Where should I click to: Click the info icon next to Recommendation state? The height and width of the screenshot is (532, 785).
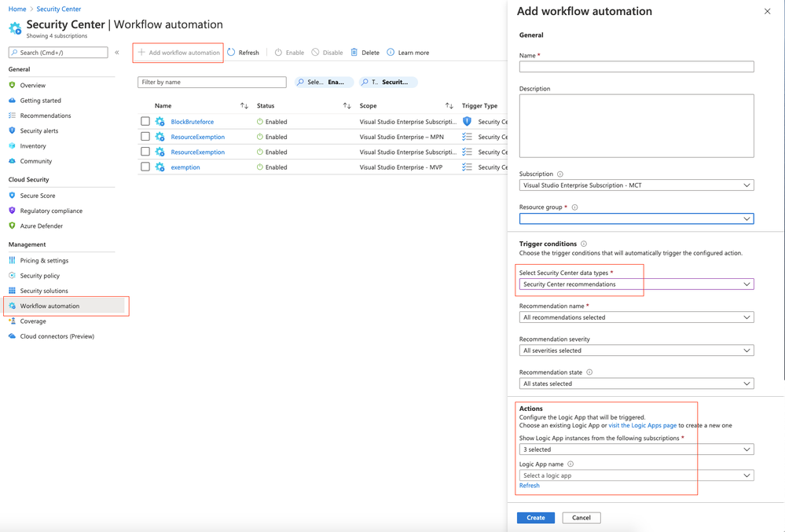point(589,372)
